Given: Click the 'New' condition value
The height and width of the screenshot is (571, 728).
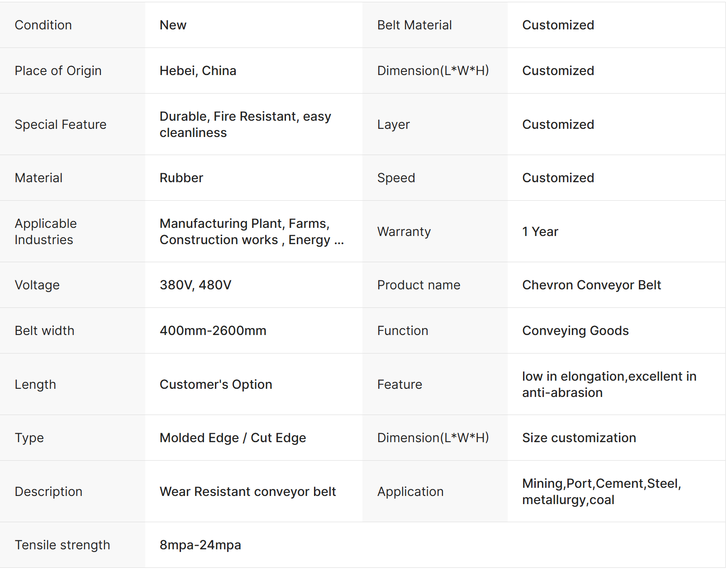Looking at the screenshot, I should click(x=173, y=25).
